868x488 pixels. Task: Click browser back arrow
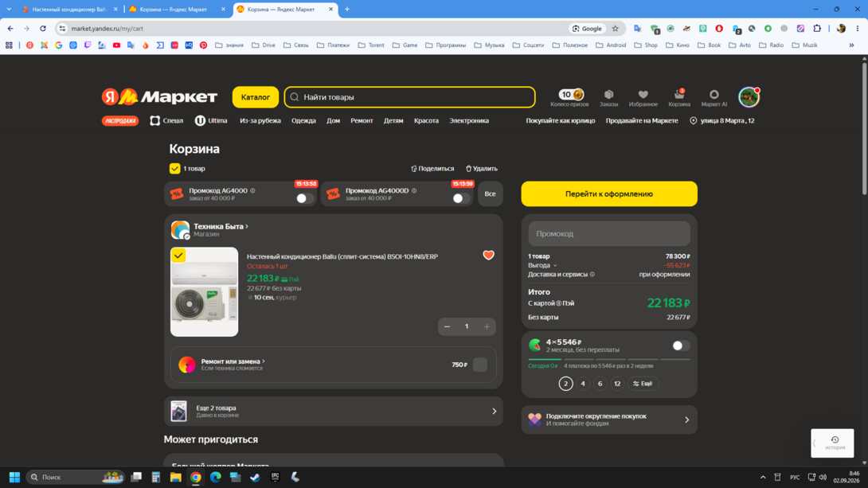pos(10,28)
